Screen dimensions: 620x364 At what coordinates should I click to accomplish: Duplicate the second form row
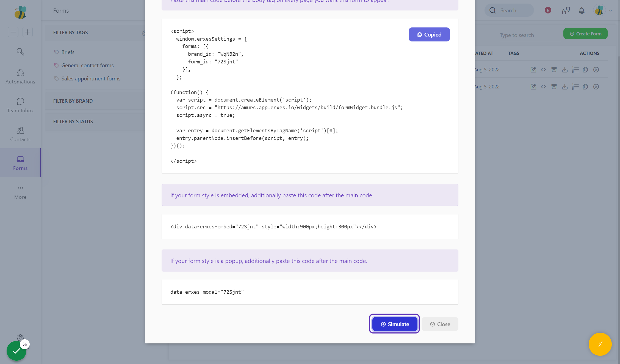point(585,87)
